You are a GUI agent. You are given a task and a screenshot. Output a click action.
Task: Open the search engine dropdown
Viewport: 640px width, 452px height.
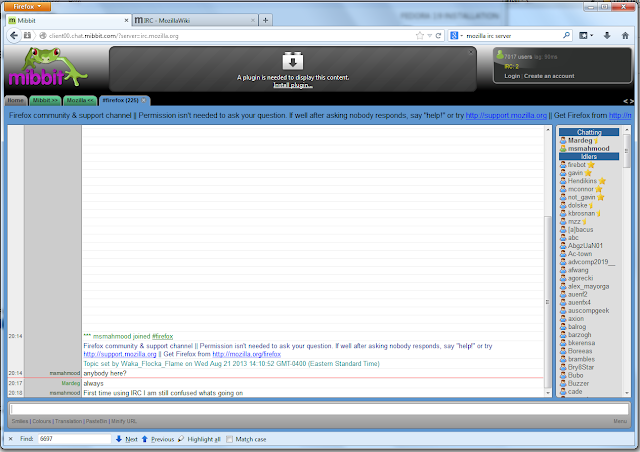(456, 36)
